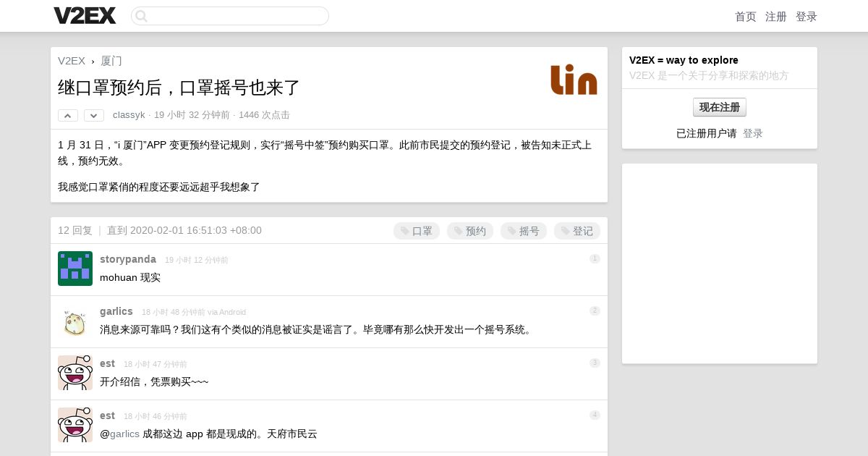Open the 厦门 node breadcrumb
Screen dimensions: 868x456
coord(111,61)
